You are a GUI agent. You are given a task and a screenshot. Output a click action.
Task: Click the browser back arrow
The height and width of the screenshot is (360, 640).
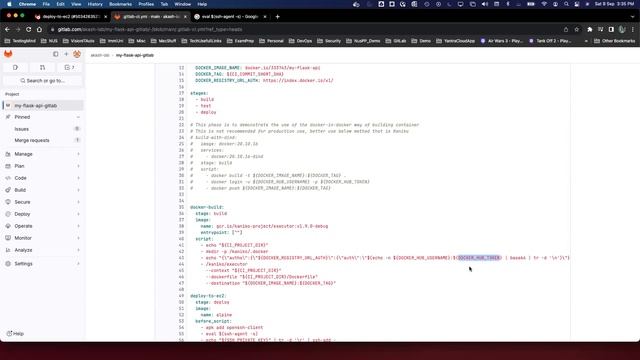click(7, 29)
